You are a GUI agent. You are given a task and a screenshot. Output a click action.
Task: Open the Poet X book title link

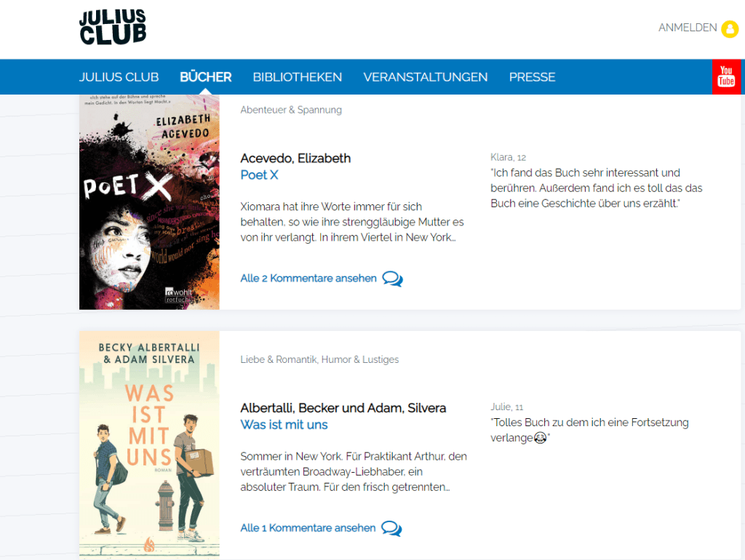[259, 175]
